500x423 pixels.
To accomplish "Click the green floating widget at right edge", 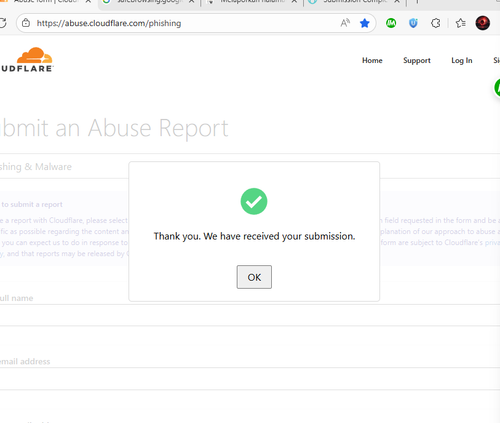I will pos(497,88).
